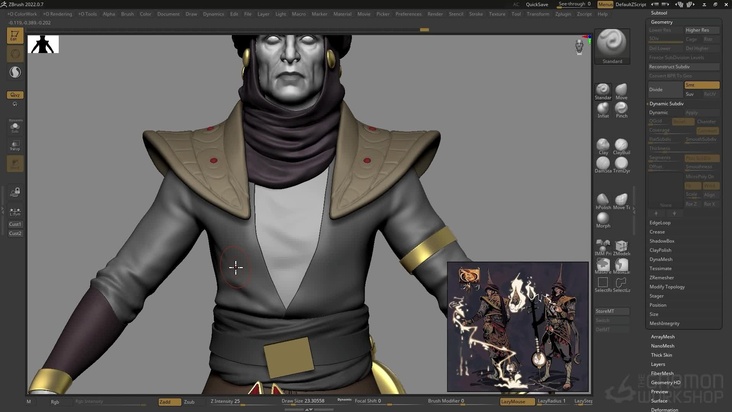732x412 pixels.
Task: Expand the Crease section
Action: coord(657,232)
